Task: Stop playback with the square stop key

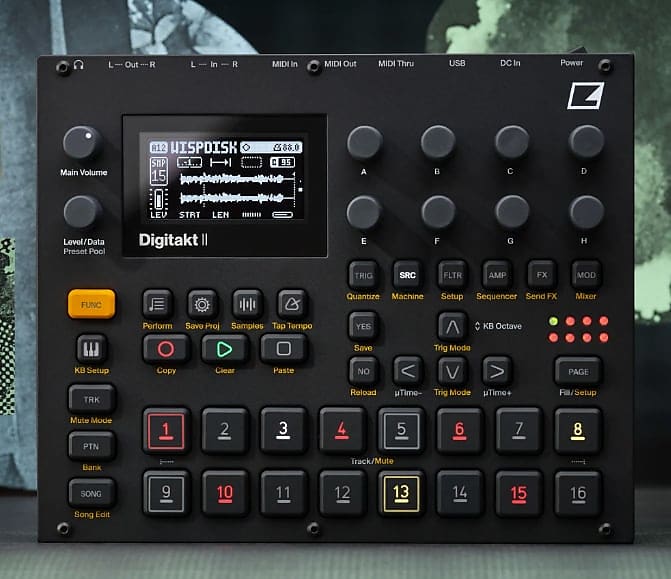Action: point(283,349)
